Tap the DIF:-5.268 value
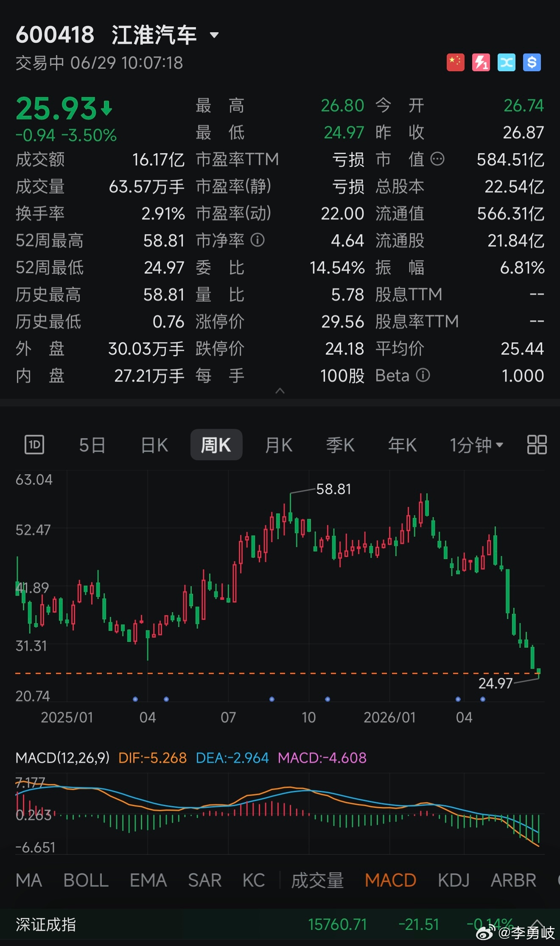Screen dimensions: 560x946 pos(153,758)
